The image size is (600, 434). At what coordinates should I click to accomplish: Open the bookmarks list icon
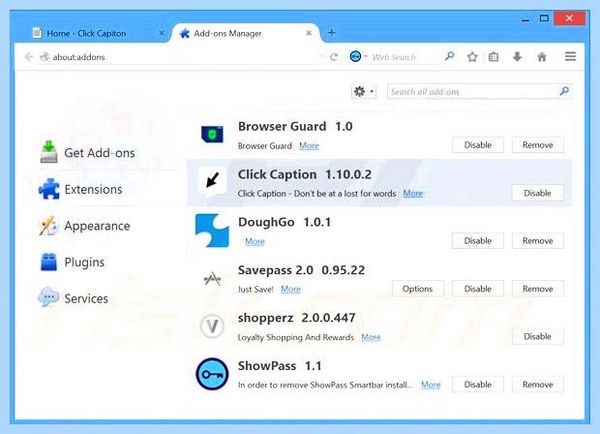point(494,57)
